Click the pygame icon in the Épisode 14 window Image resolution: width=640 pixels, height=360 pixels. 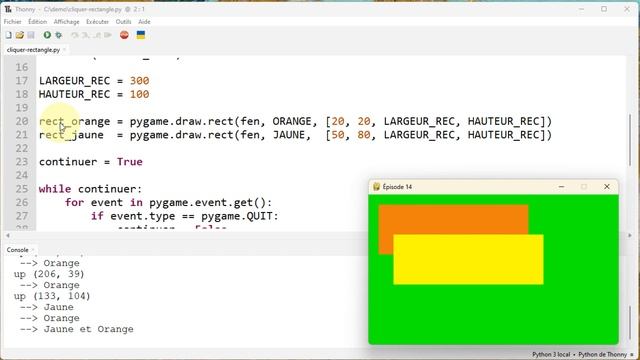coord(376,187)
